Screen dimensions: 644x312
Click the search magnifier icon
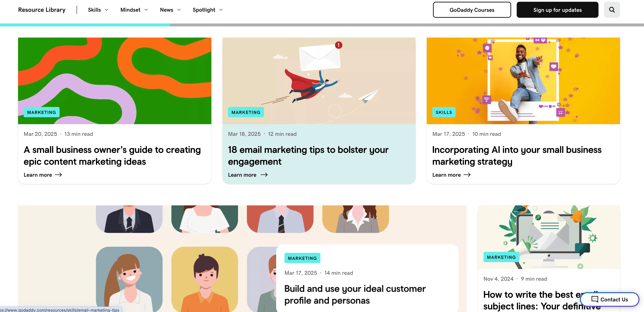612,10
